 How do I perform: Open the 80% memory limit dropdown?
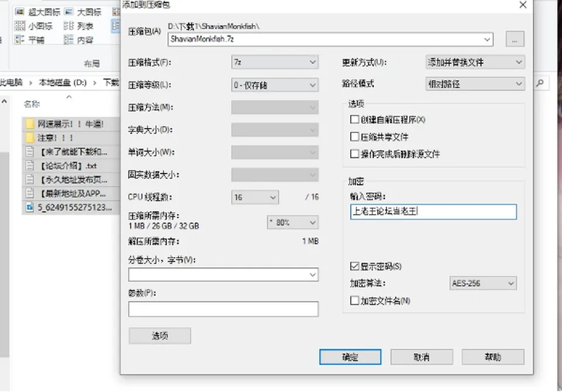(x=293, y=222)
